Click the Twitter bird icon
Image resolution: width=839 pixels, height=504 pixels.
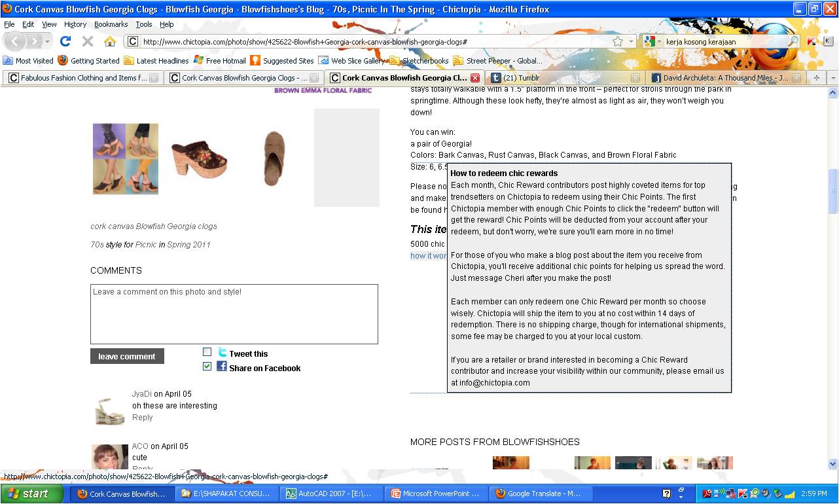pyautogui.click(x=223, y=352)
